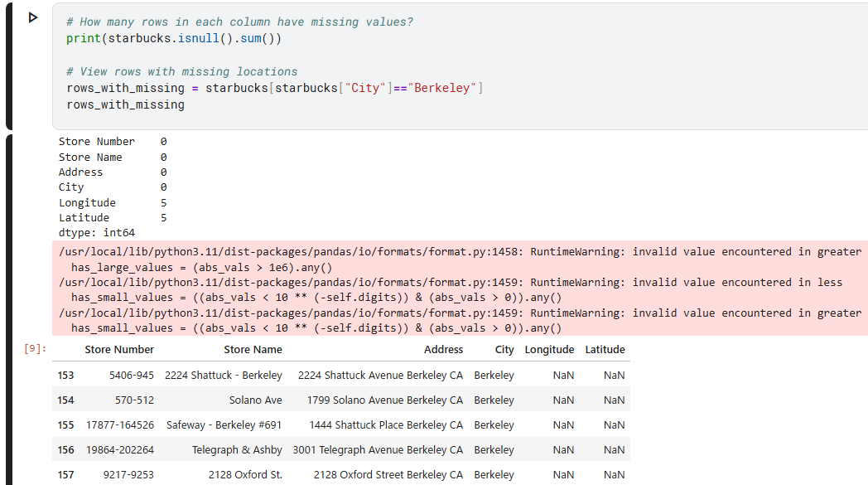Click the 'City 0' null count line
The image size is (868, 485).
pyautogui.click(x=113, y=187)
